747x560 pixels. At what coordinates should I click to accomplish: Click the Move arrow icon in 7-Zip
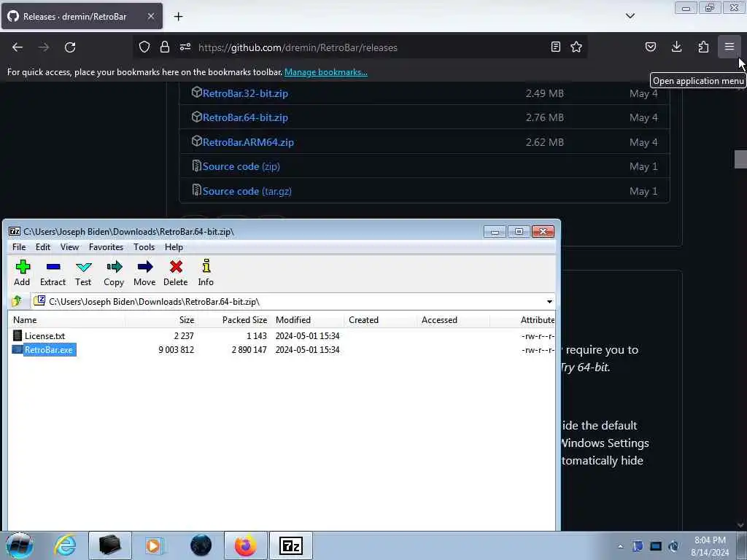[x=145, y=273]
